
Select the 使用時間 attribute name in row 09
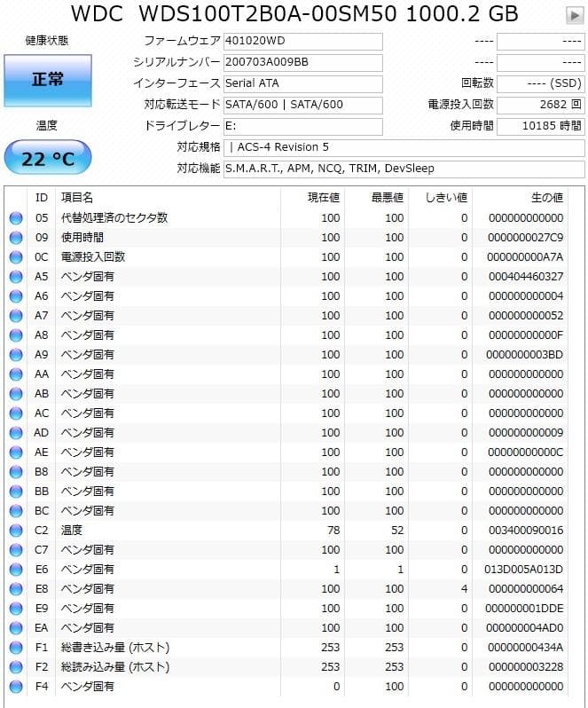[x=82, y=238]
